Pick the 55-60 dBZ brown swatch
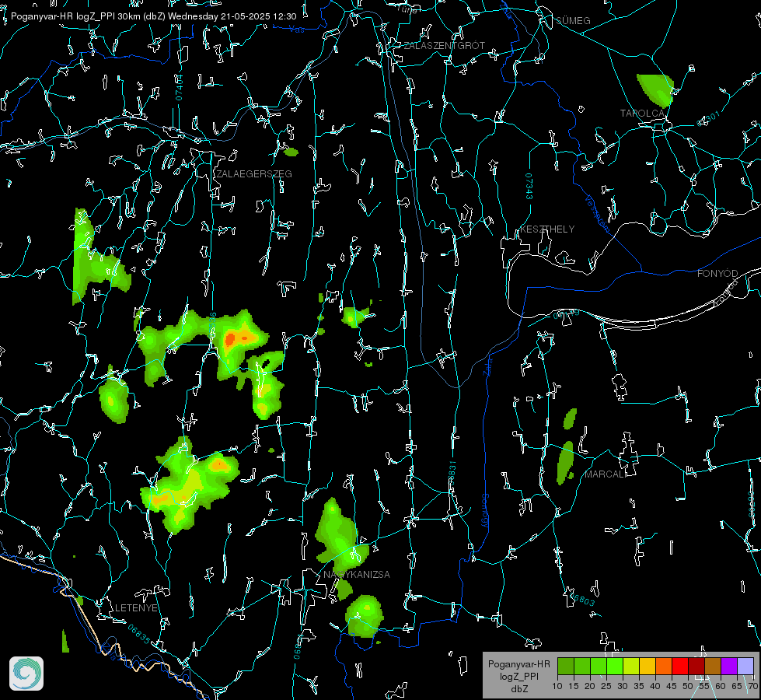 (x=713, y=666)
